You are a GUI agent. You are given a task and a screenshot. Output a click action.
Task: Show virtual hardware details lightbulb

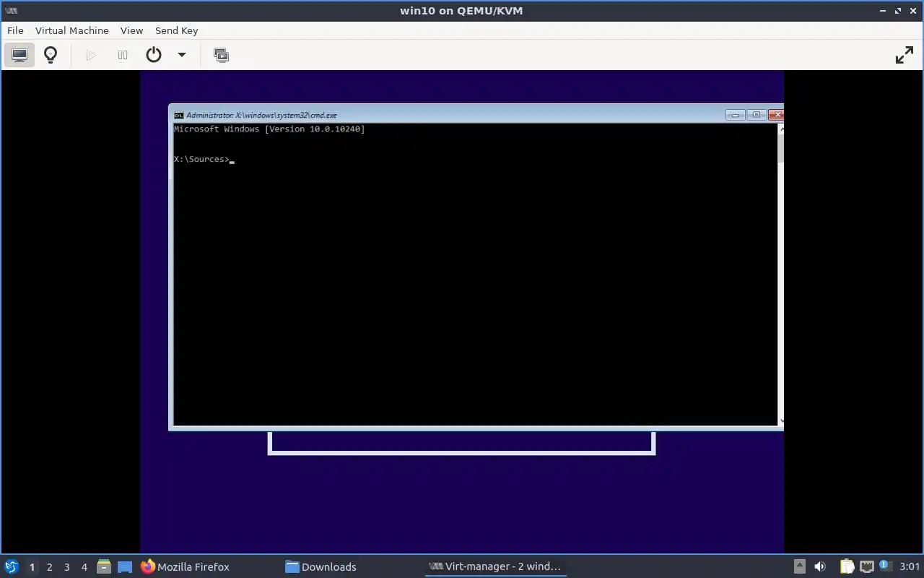pos(51,55)
